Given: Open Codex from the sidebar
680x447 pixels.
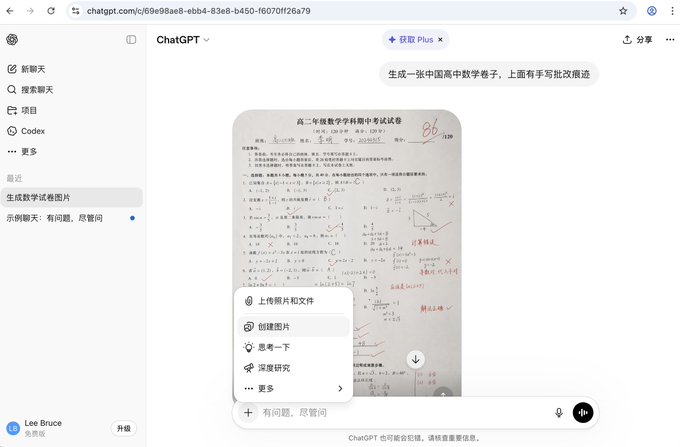Looking at the screenshot, I should (26, 131).
